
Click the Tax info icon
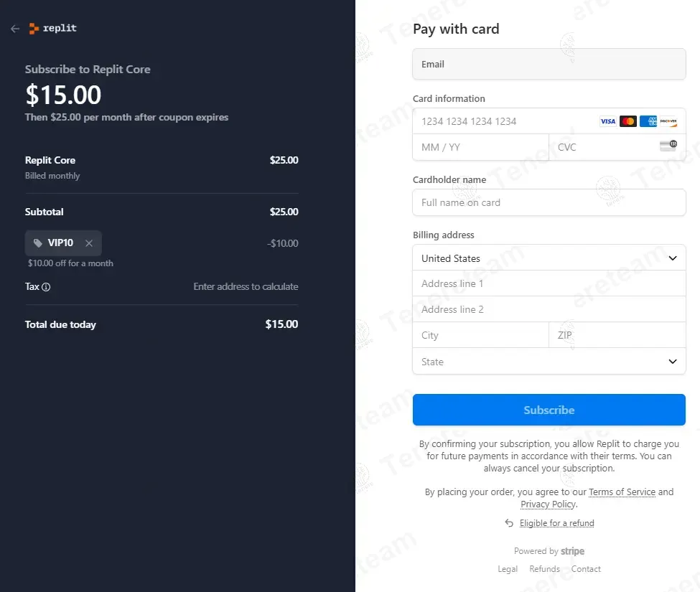click(46, 287)
